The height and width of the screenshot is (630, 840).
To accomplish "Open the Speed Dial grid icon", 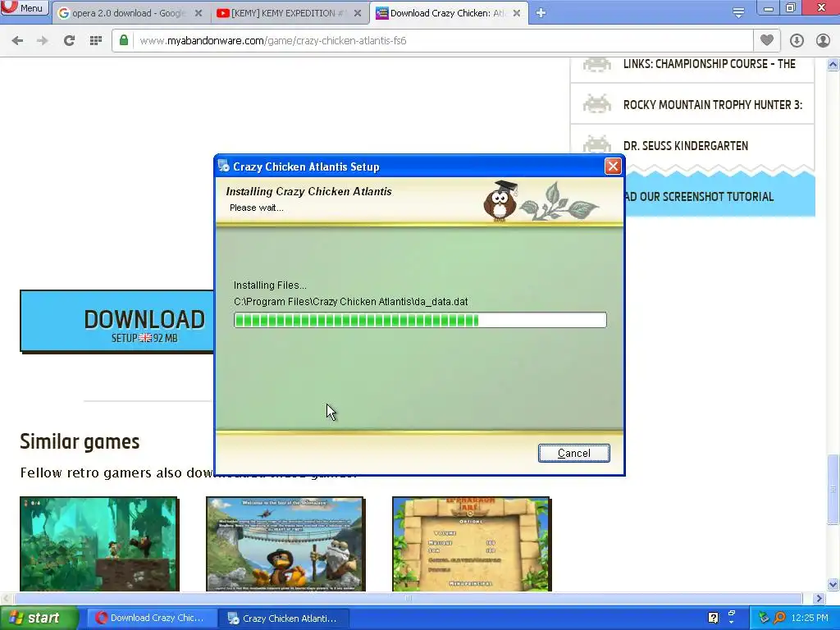I will [x=96, y=41].
